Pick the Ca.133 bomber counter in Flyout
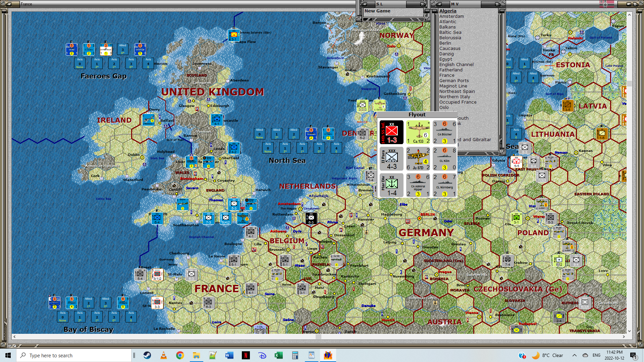This screenshot has width=644, height=362. (418, 132)
